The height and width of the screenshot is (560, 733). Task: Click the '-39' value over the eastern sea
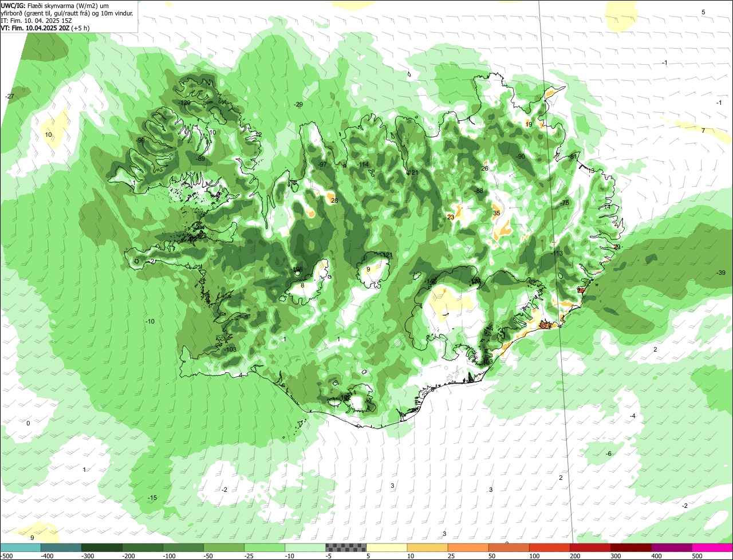coord(721,273)
